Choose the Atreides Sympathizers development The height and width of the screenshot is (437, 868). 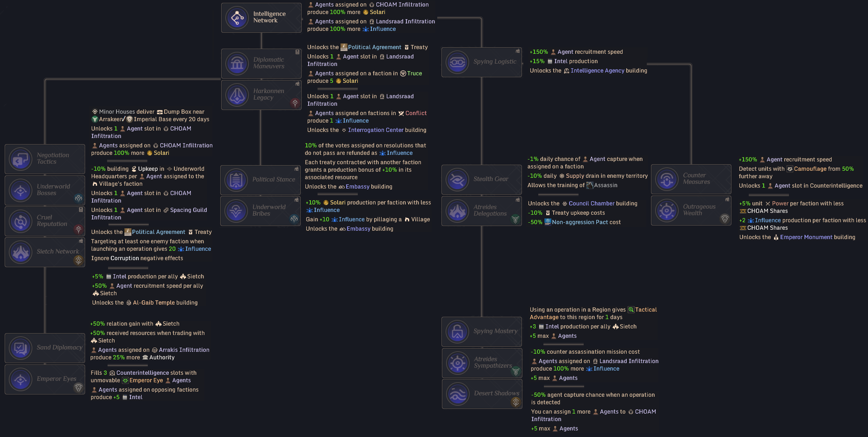(482, 363)
